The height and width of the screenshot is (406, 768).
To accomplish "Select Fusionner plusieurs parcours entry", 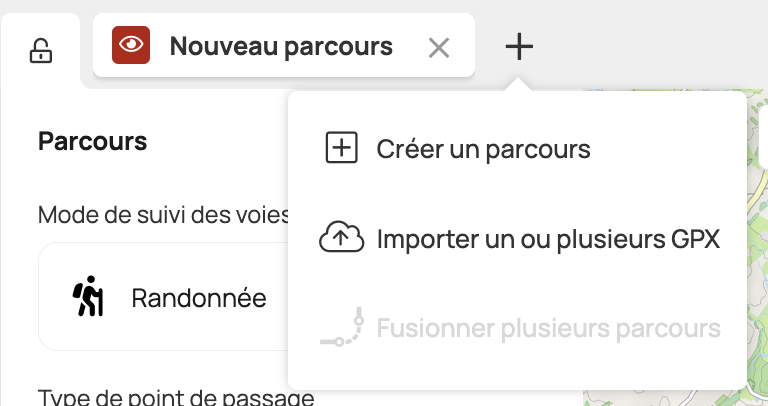I will tap(548, 329).
